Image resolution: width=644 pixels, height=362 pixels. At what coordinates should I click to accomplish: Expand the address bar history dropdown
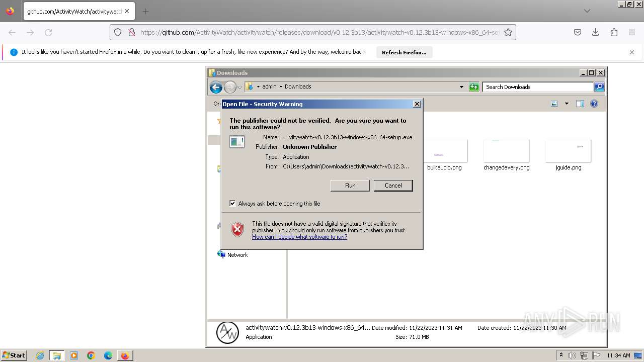[461, 87]
